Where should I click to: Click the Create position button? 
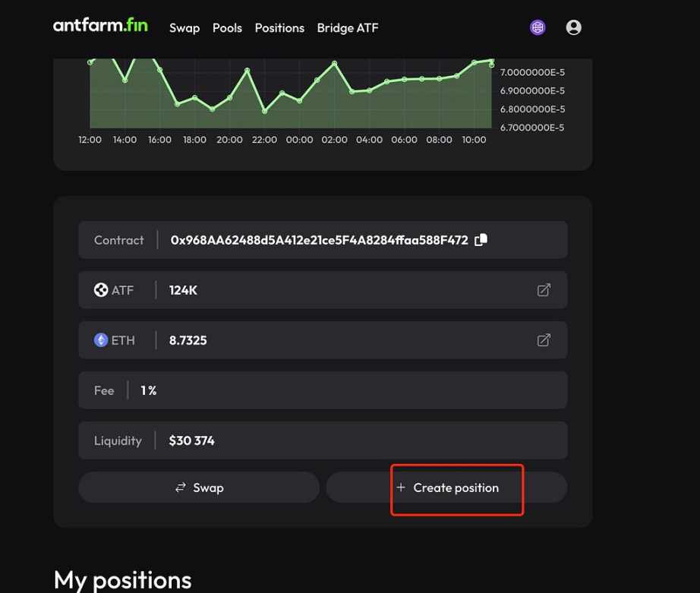click(x=446, y=487)
